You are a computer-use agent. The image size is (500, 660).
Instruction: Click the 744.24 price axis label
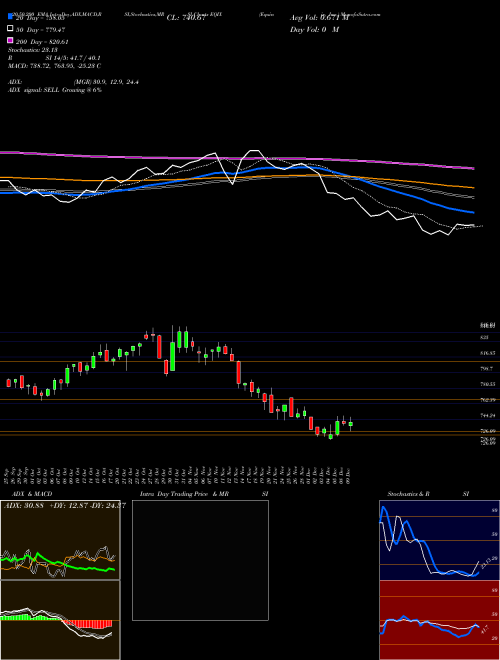pos(488,415)
